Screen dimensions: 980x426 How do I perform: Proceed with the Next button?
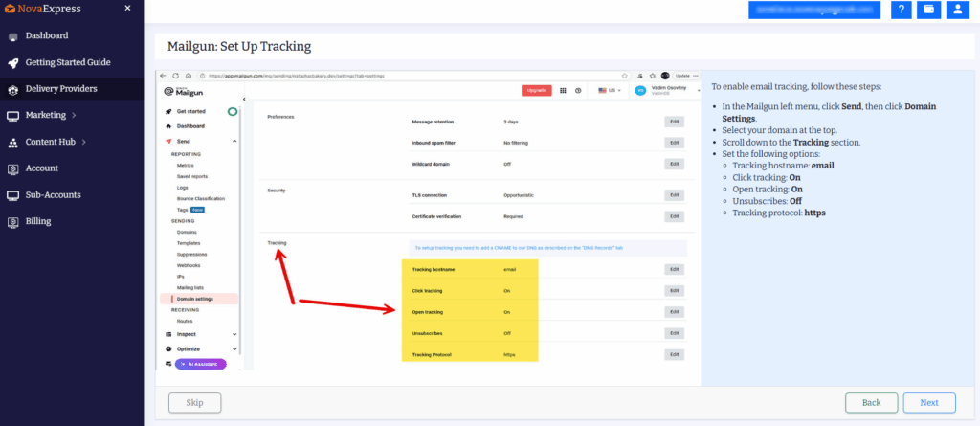(x=928, y=403)
